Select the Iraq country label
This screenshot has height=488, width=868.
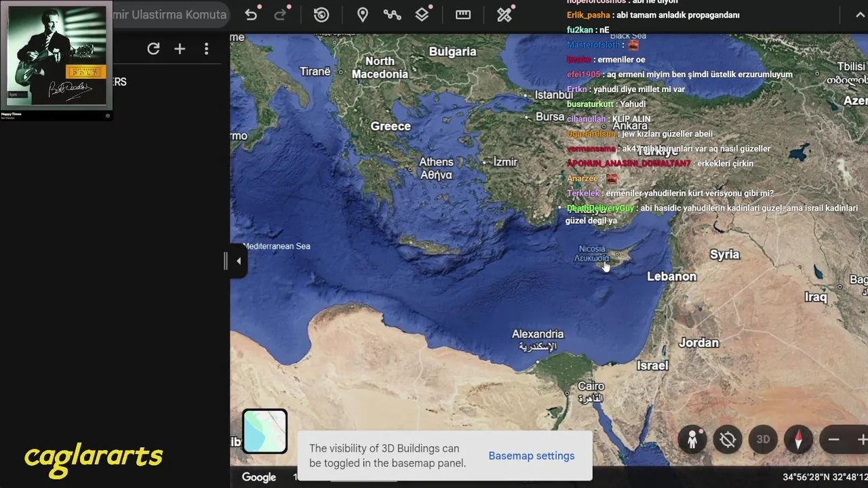coord(816,297)
